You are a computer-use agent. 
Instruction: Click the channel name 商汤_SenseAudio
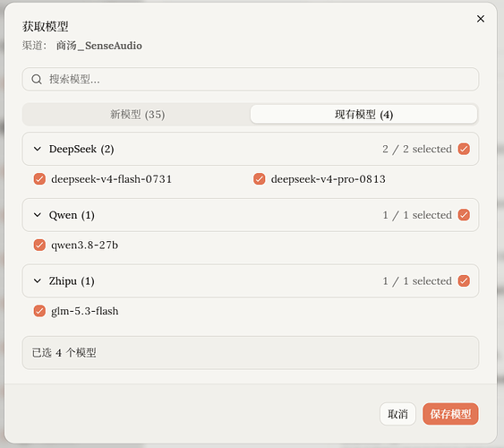pos(99,46)
